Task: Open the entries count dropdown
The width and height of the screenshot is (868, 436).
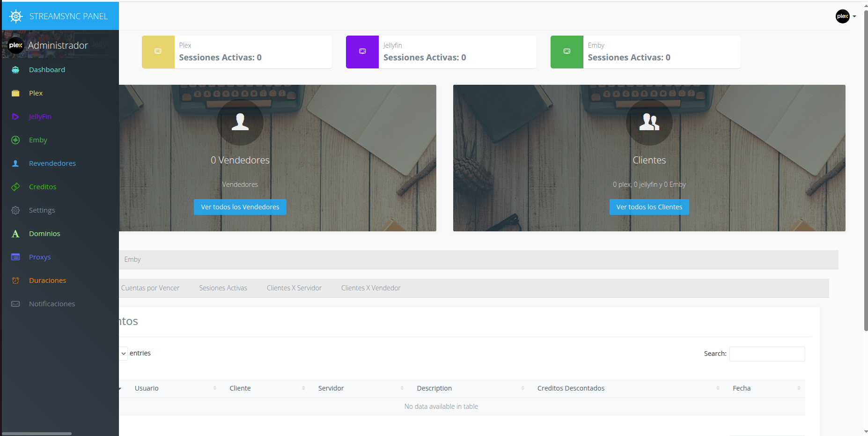Action: tap(123, 354)
